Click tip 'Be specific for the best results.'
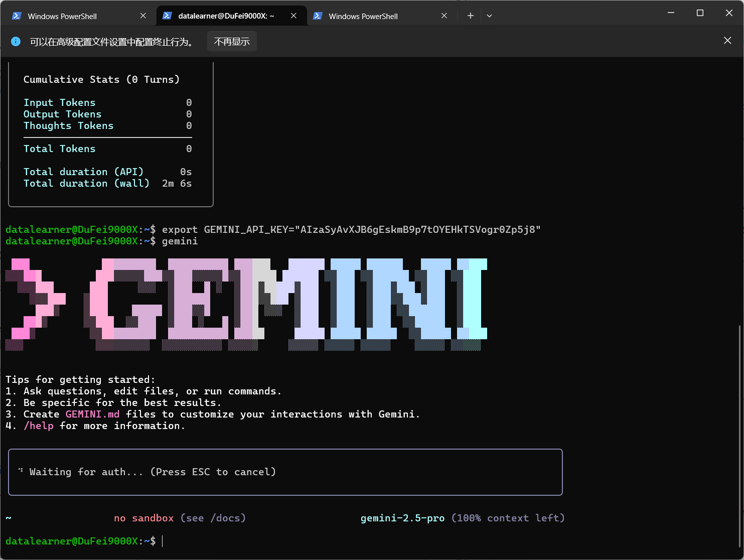The width and height of the screenshot is (744, 560). pos(122,402)
